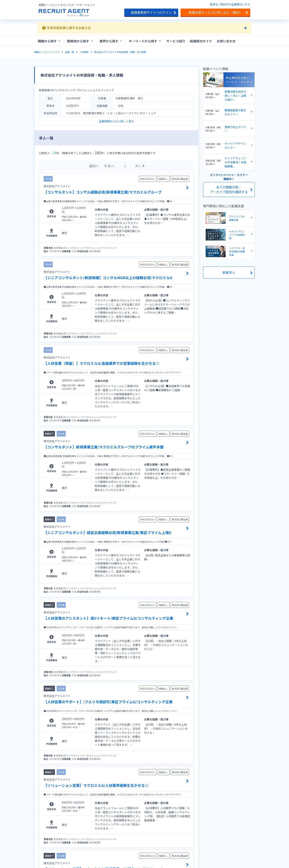Click the location pin icon on ソリューション営業 card
Image resolution: width=289 pixels, height=868 pixels.
(x=52, y=822)
